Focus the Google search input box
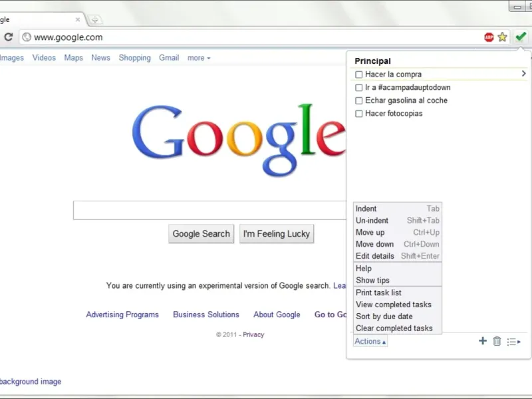The image size is (532, 399). 209,210
